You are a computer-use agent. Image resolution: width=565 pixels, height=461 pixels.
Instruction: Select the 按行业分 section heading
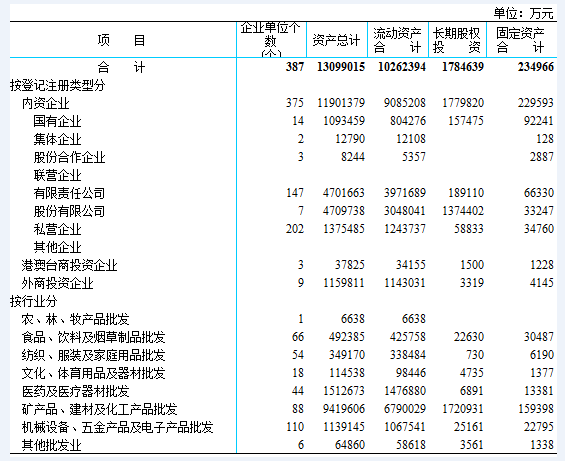tap(34, 301)
